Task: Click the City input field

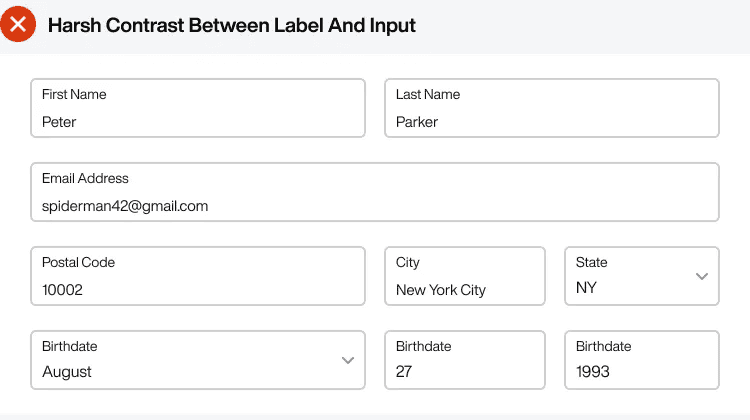Action: click(465, 276)
